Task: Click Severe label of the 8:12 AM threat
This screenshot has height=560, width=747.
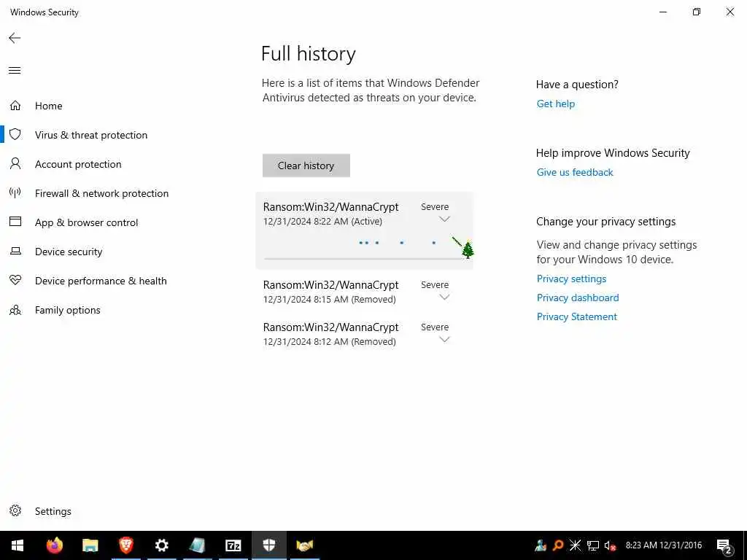Action: pyautogui.click(x=435, y=327)
